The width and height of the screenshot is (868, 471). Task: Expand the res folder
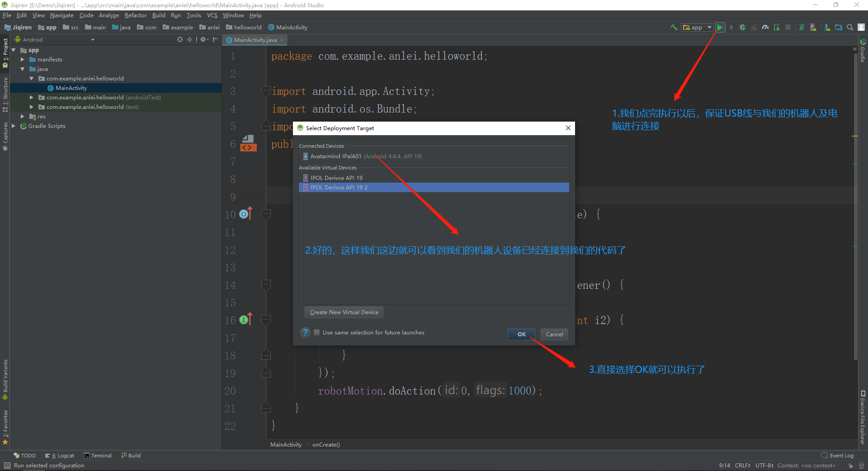(x=23, y=117)
